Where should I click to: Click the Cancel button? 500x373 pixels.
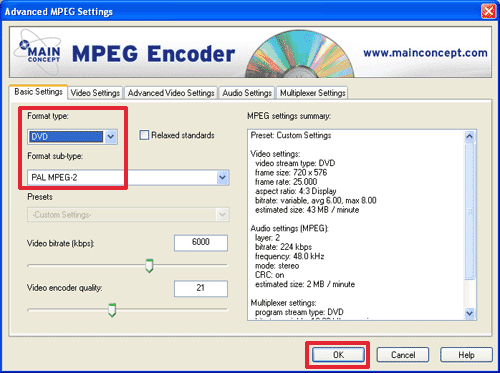pyautogui.click(x=403, y=355)
